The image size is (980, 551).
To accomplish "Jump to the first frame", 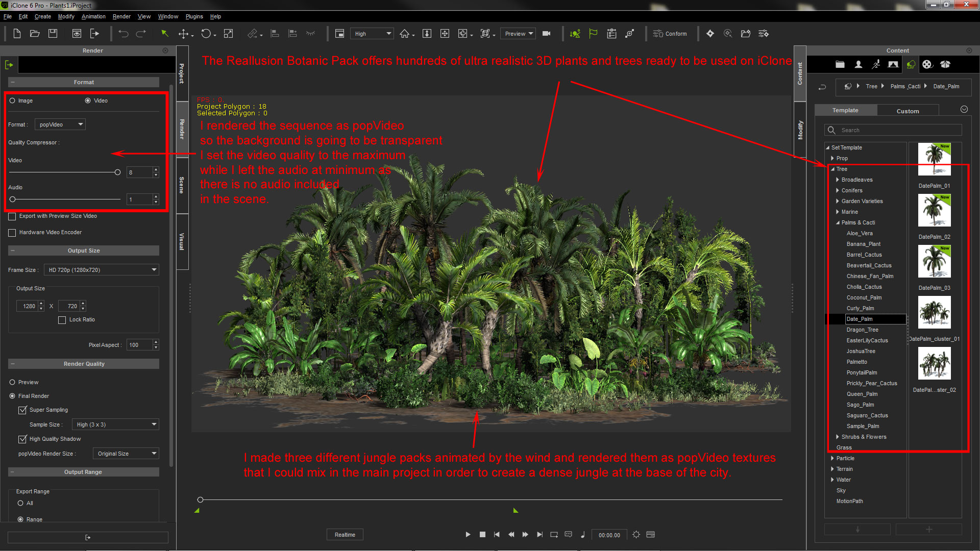I will point(497,535).
